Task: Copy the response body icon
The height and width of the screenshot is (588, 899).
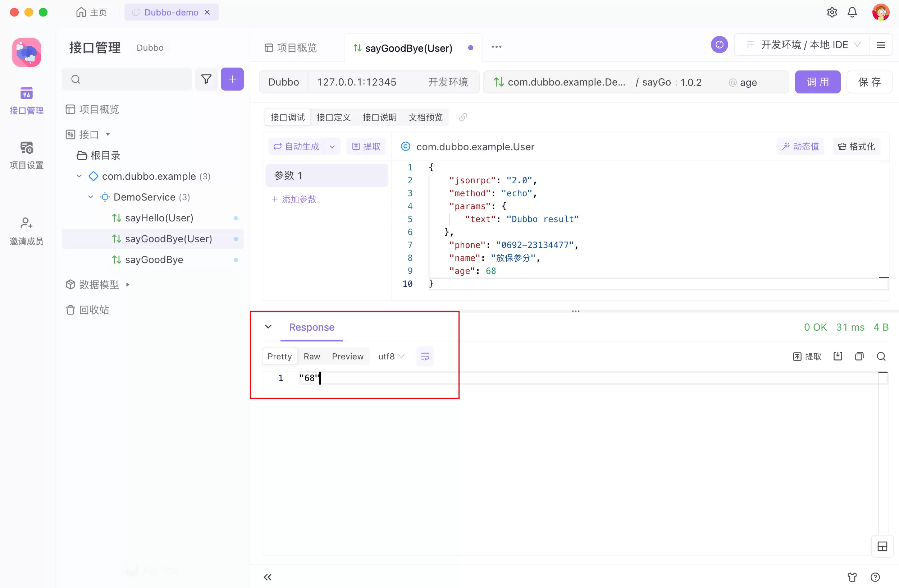Action: (859, 356)
